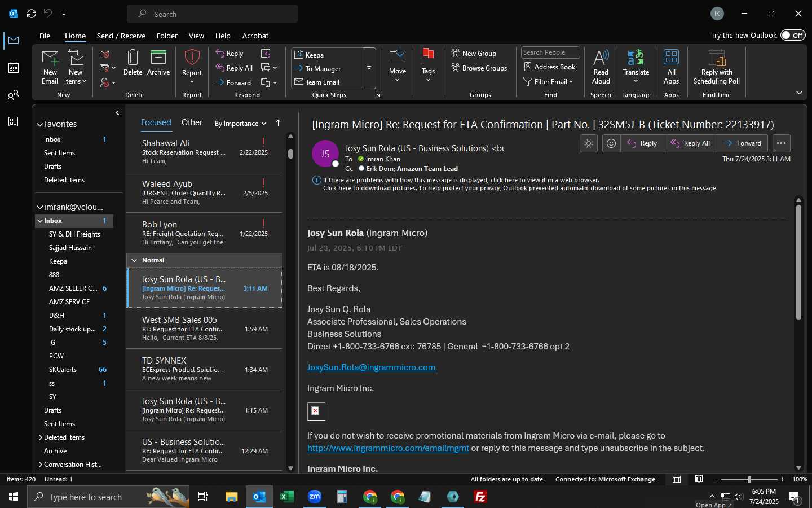Image resolution: width=812 pixels, height=508 pixels.
Task: Expand the Quick Steps gallery
Action: click(369, 68)
